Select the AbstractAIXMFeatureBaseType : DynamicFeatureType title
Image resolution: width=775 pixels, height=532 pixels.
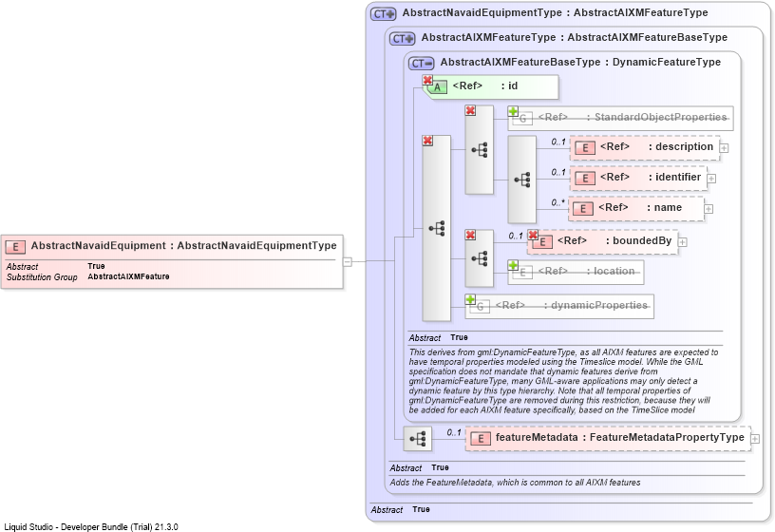pyautogui.click(x=580, y=63)
